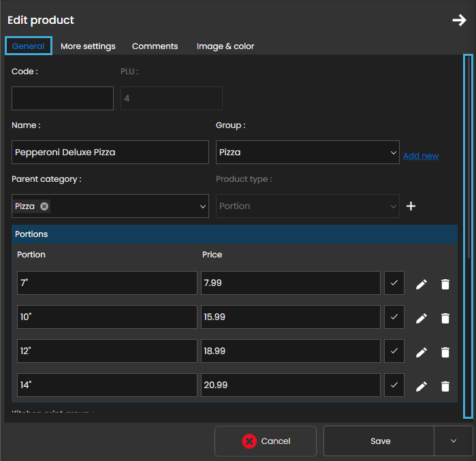Click the arrow icon beside Edit product title
This screenshot has width=476, height=461.
pyautogui.click(x=459, y=20)
